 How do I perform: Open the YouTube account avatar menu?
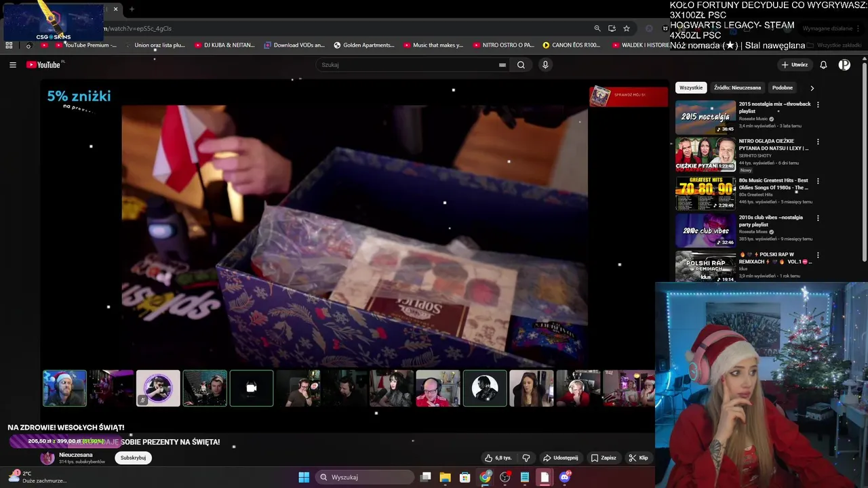[x=844, y=65]
